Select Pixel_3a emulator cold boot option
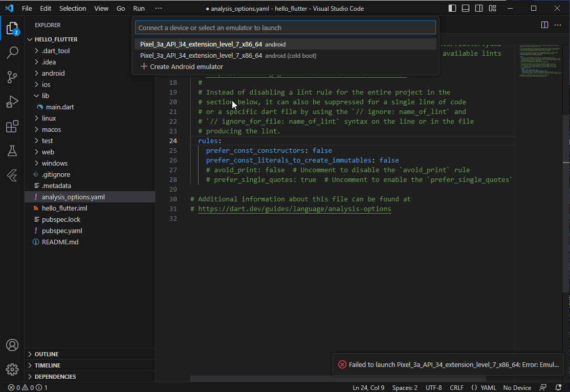570x392 pixels. tap(286, 56)
